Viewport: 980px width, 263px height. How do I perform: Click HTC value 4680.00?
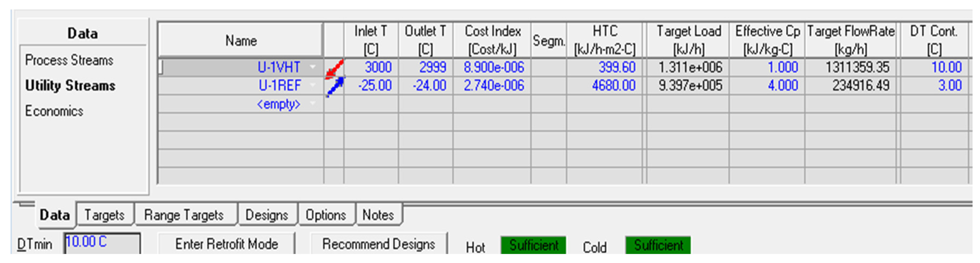click(614, 86)
